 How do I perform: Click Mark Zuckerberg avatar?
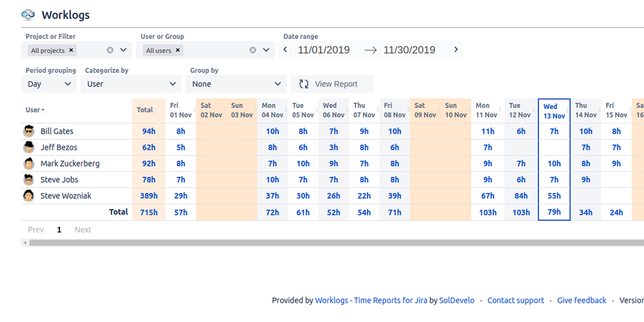tap(28, 164)
